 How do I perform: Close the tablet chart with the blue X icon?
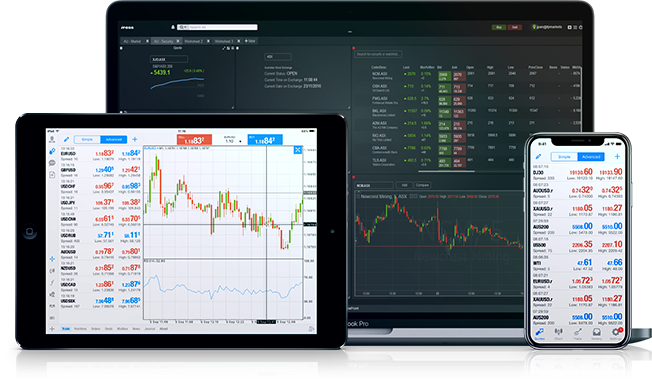point(298,150)
